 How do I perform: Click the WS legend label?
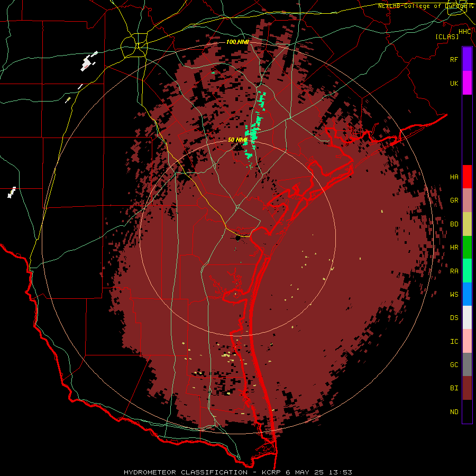click(454, 295)
